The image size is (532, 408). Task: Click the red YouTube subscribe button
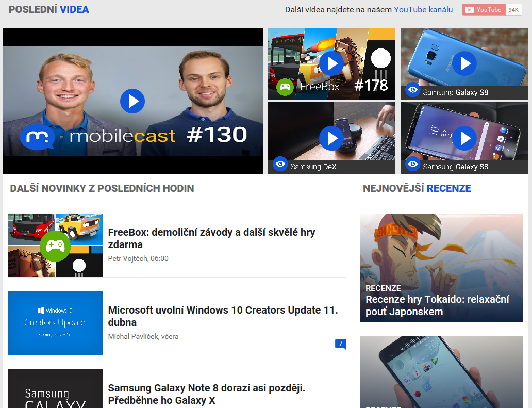click(x=484, y=10)
